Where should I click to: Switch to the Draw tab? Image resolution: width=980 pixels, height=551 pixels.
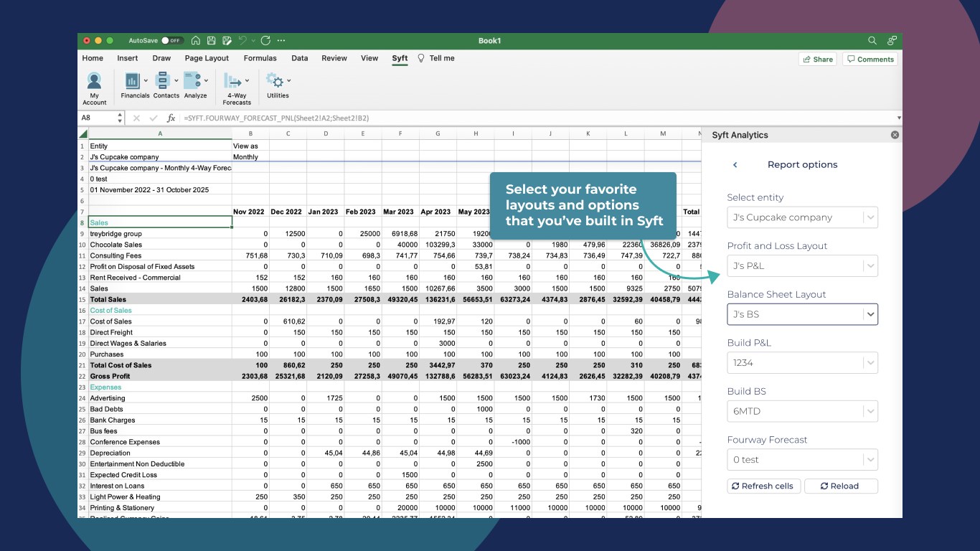pos(161,59)
